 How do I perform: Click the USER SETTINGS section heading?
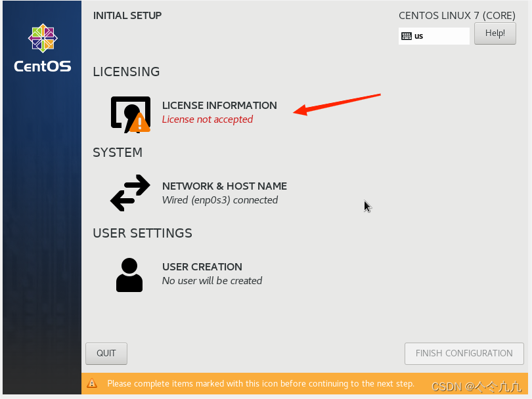[143, 233]
